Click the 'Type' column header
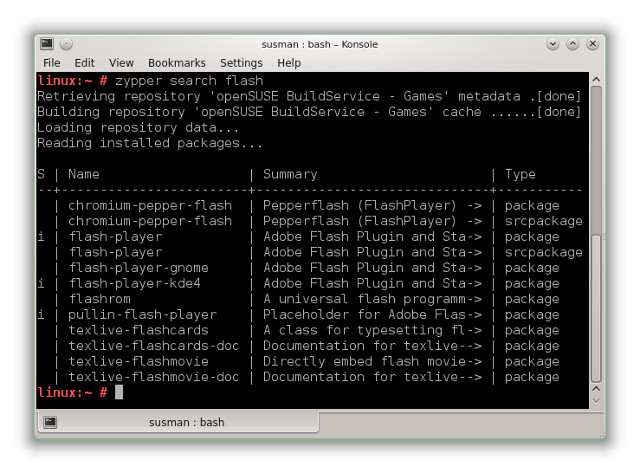 pos(520,174)
